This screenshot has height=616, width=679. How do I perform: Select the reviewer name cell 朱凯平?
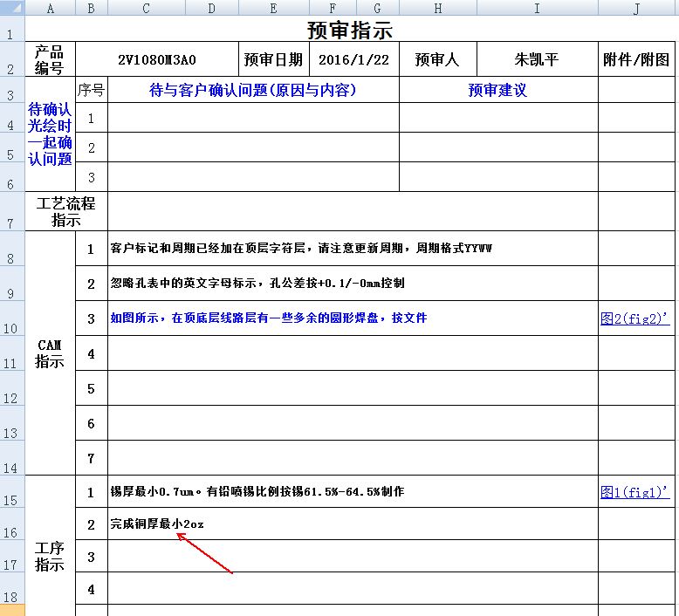(537, 59)
